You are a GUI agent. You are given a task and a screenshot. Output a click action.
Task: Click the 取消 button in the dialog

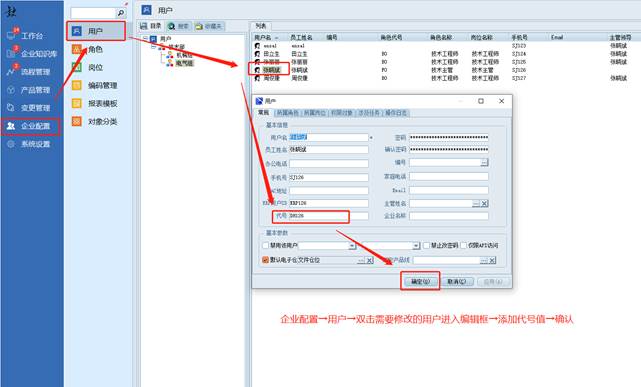[457, 282]
